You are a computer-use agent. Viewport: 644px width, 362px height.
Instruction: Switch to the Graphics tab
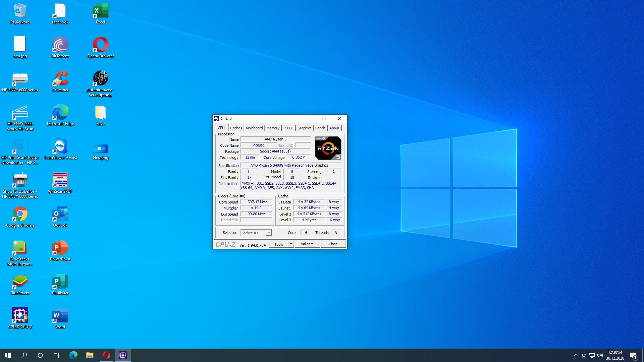[x=304, y=128]
